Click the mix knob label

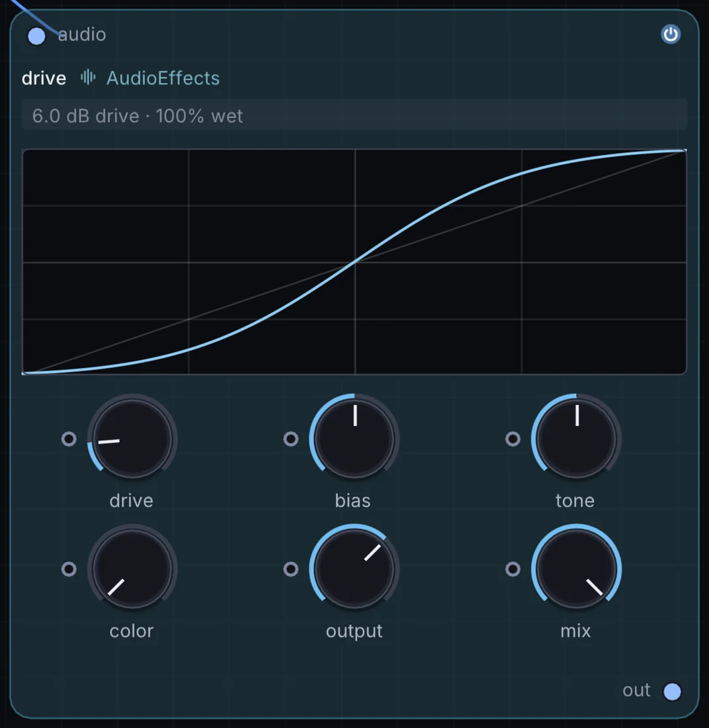click(575, 631)
